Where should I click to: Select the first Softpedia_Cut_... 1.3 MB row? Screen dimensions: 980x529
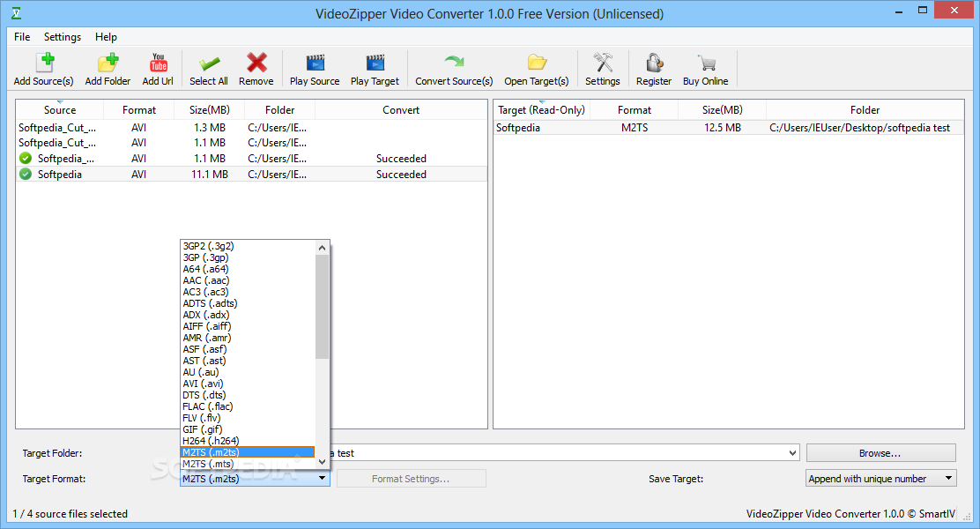tap(251, 128)
